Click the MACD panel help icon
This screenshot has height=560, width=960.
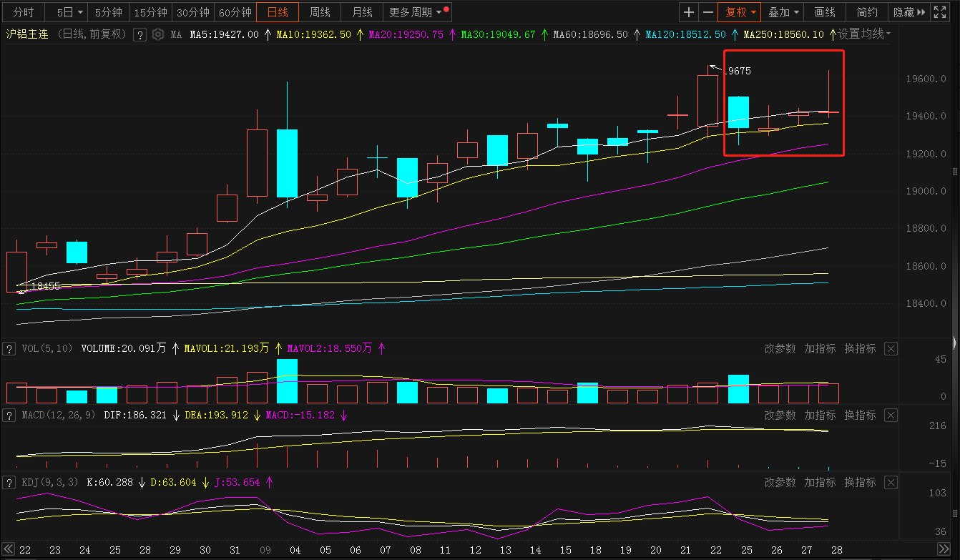(9, 416)
